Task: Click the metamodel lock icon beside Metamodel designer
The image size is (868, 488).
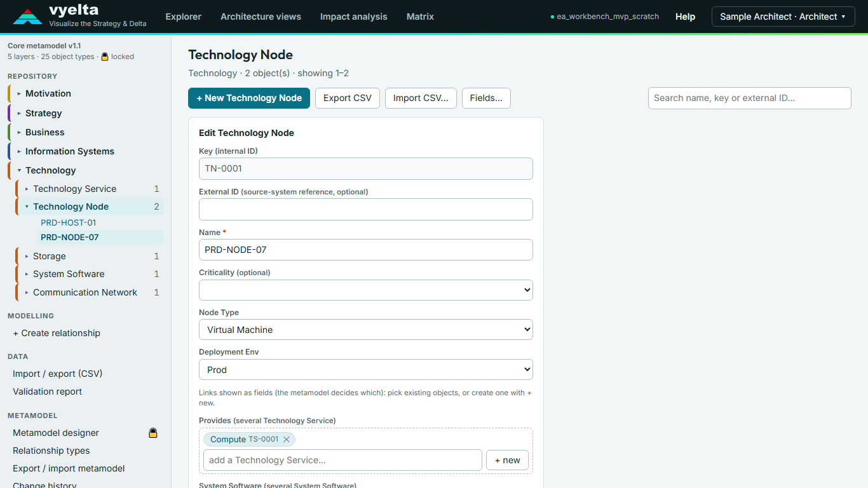Action: tap(153, 433)
